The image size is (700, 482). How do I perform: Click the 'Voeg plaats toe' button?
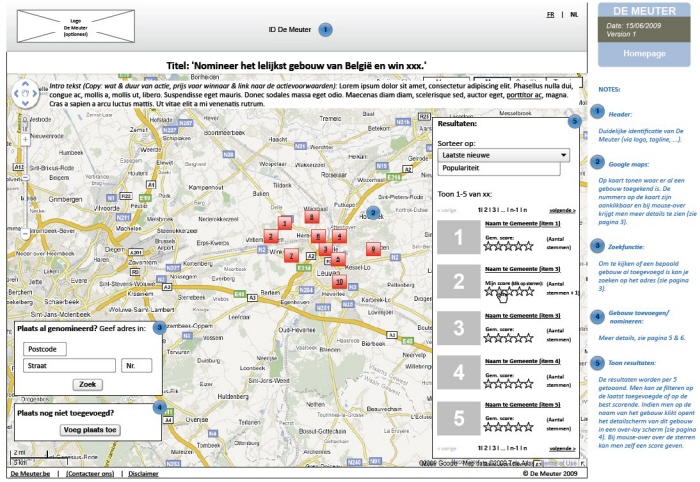pyautogui.click(x=90, y=430)
